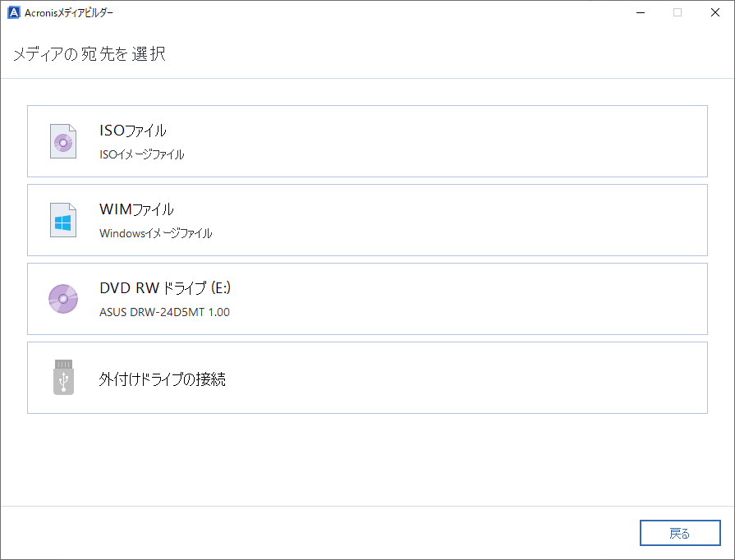Click the ISOイメージファイル description text

coord(141,154)
